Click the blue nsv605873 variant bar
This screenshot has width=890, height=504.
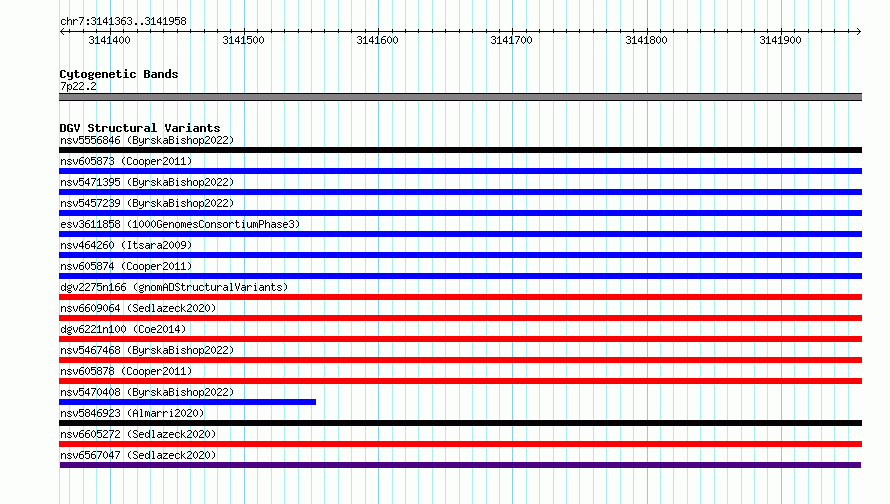pos(460,171)
